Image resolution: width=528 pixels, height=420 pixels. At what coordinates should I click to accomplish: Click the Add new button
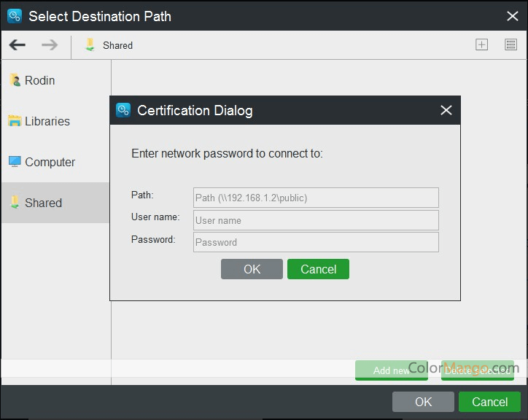[391, 370]
